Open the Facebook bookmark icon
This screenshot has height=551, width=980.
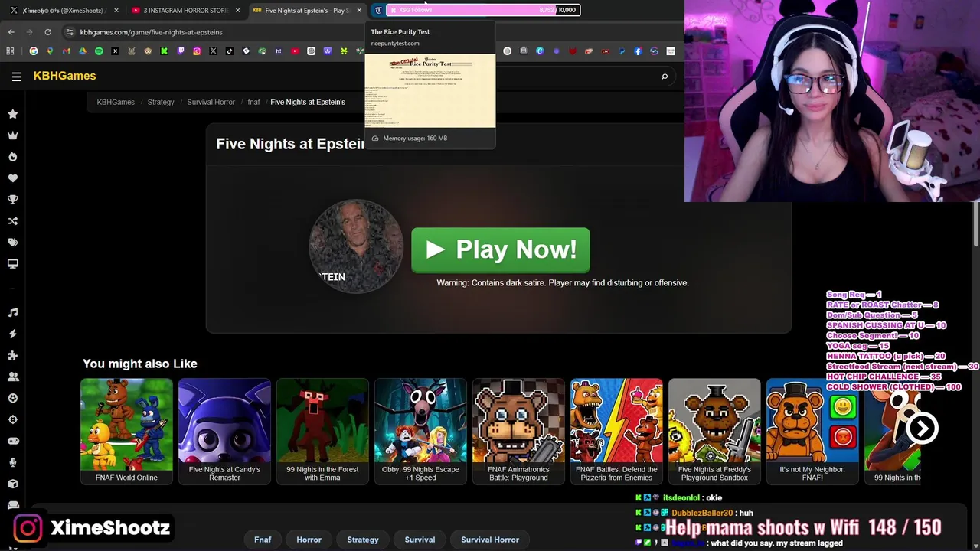point(638,51)
